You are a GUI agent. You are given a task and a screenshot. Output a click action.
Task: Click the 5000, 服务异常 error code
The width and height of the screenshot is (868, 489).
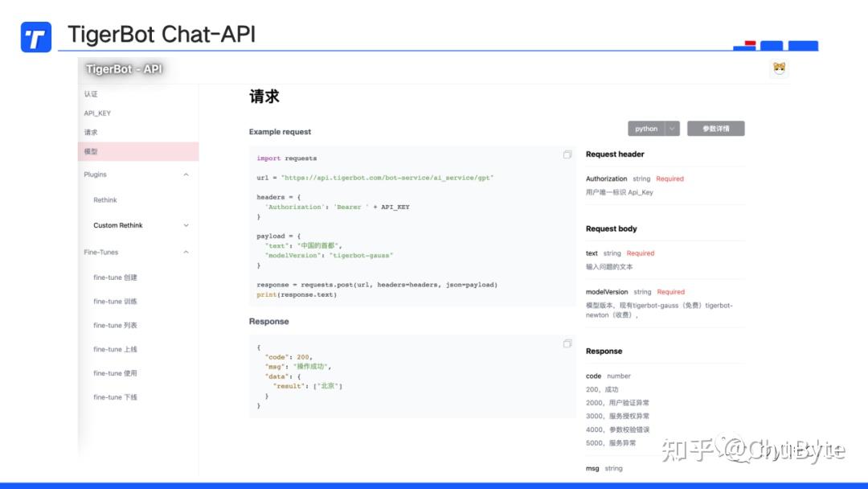[611, 443]
